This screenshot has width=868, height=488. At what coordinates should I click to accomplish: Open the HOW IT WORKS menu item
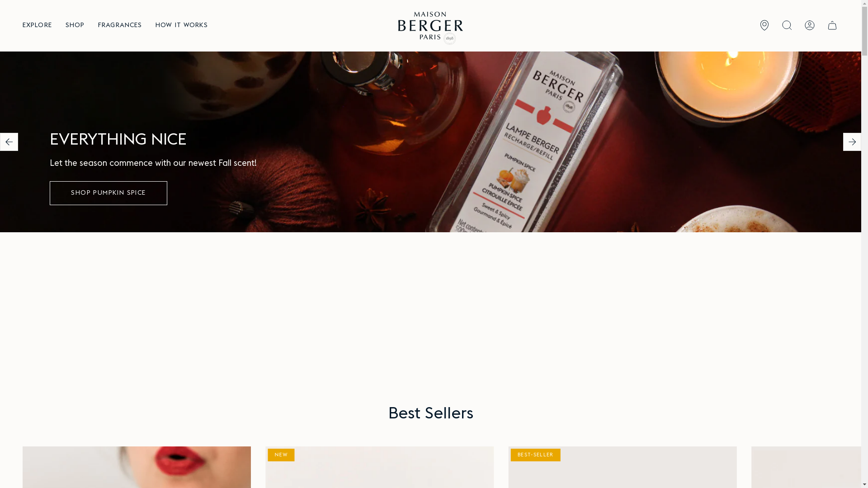click(x=181, y=25)
